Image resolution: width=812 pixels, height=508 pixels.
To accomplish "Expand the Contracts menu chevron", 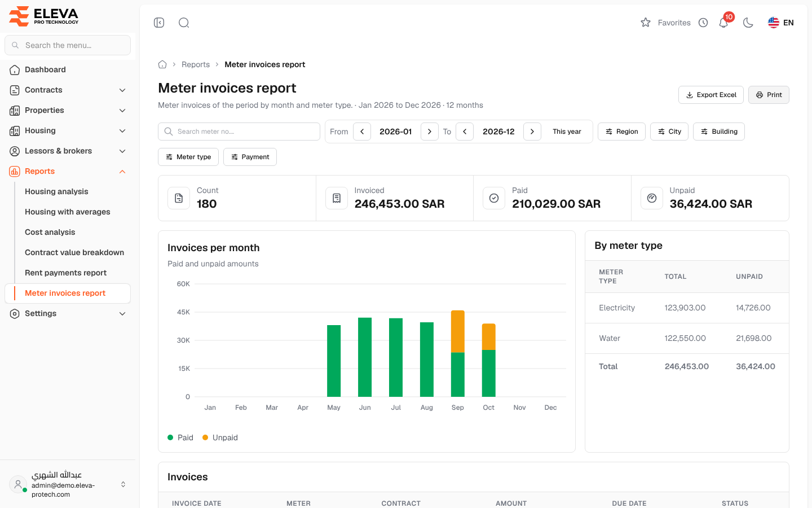I will [122, 90].
